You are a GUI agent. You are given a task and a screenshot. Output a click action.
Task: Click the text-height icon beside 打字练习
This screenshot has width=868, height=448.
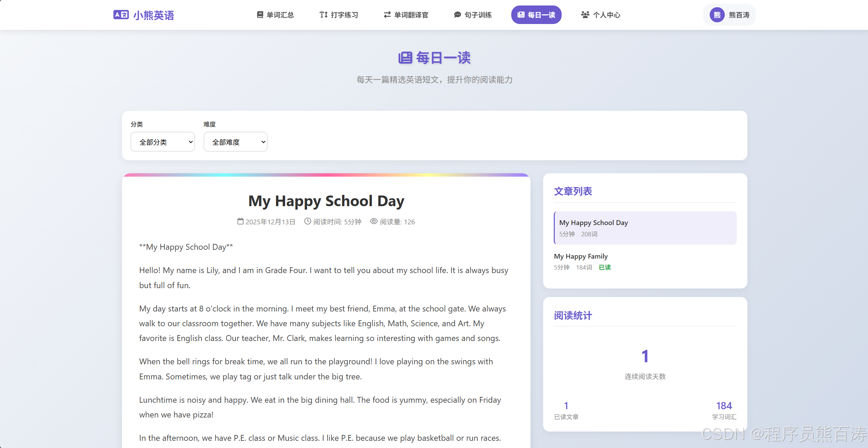pos(323,15)
